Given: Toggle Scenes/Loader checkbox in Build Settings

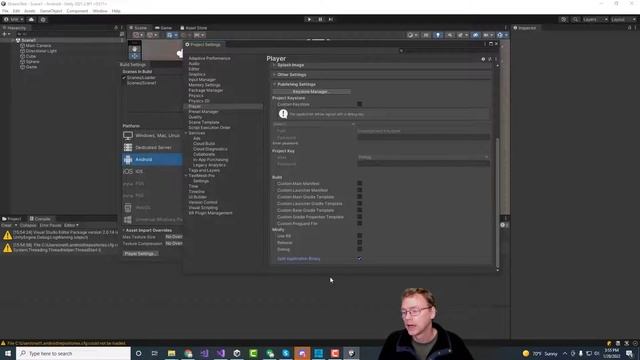Looking at the screenshot, I should coord(124,78).
